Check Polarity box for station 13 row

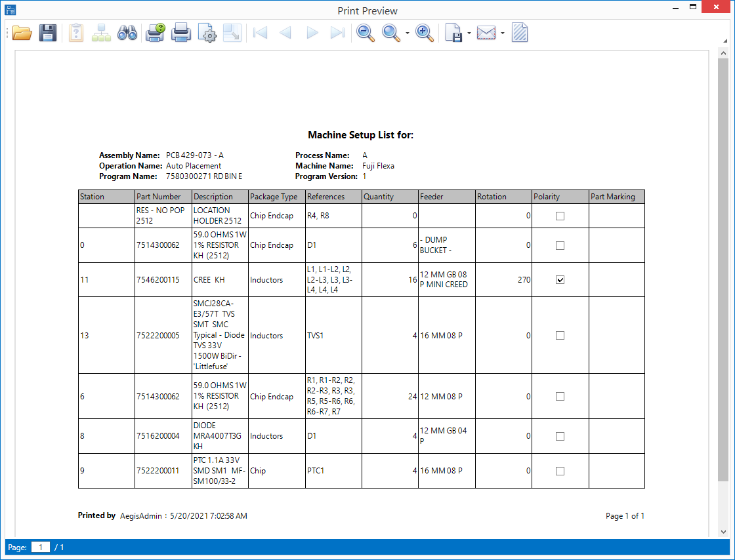(x=560, y=336)
